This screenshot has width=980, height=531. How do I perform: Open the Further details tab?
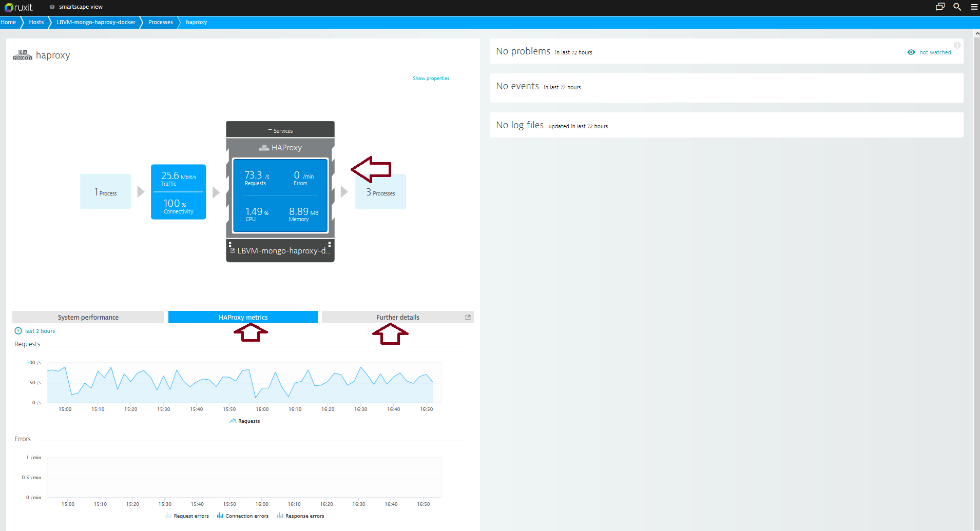tap(398, 318)
